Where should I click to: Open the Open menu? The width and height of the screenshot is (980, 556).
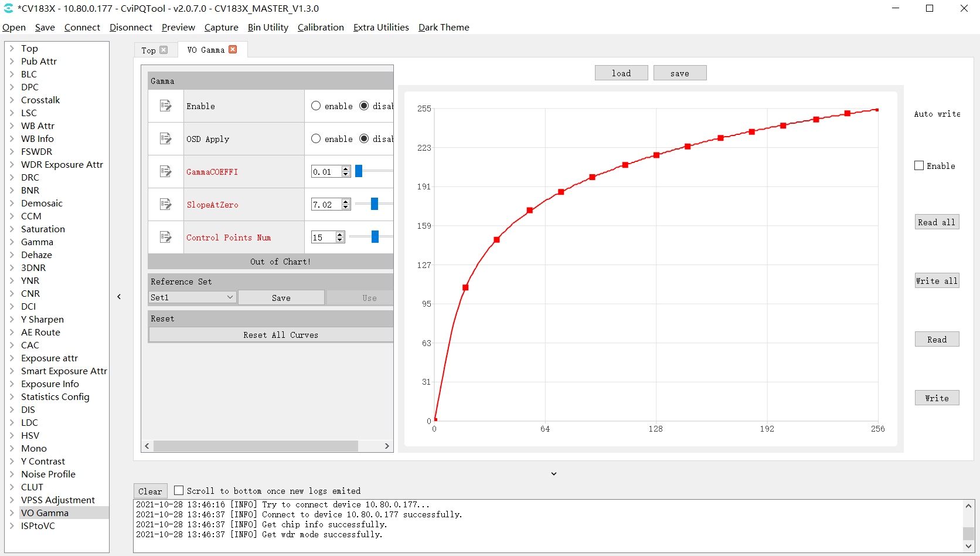(x=14, y=27)
